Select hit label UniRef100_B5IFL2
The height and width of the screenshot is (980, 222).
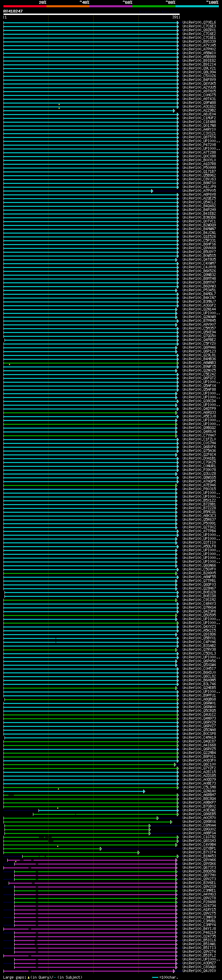[199, 956]
